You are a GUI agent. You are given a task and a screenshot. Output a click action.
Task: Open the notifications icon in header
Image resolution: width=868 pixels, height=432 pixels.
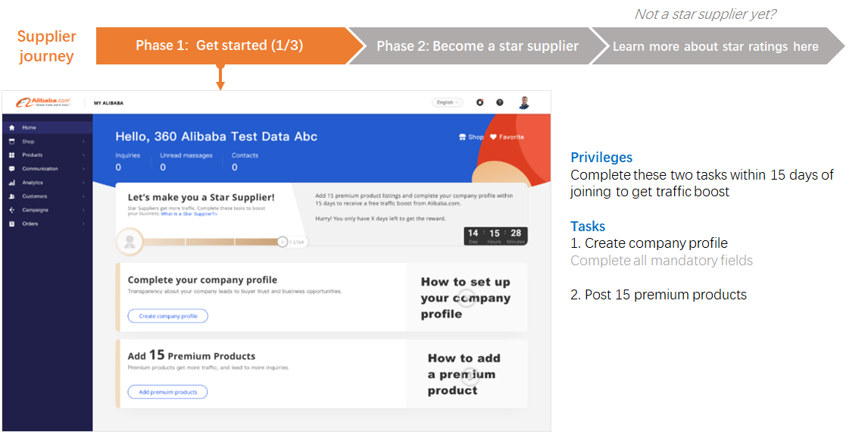coord(480,102)
